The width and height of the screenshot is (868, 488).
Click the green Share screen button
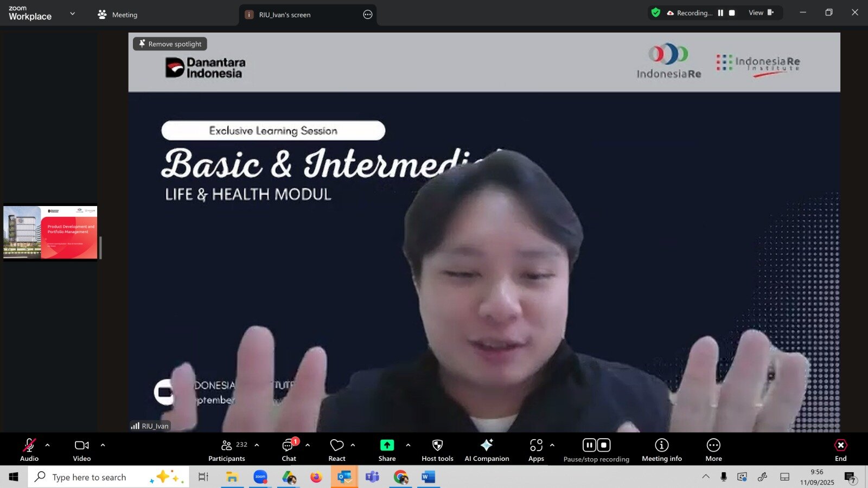387,450
